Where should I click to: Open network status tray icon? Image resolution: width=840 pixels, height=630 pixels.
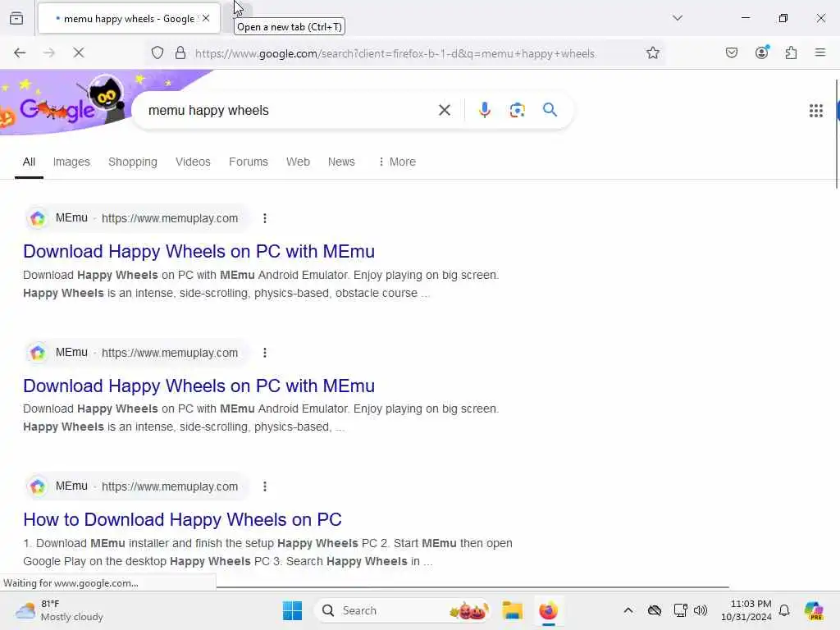click(680, 610)
